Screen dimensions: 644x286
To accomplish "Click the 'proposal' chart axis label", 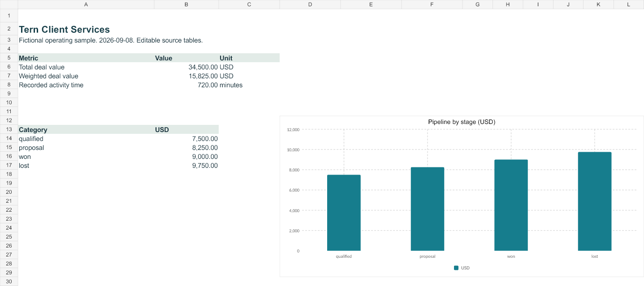I will pyautogui.click(x=428, y=257).
